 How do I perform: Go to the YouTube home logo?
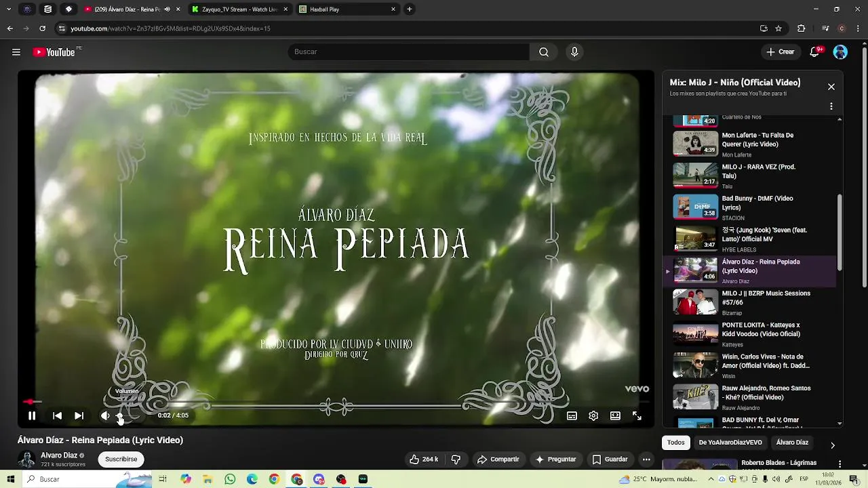coord(54,52)
